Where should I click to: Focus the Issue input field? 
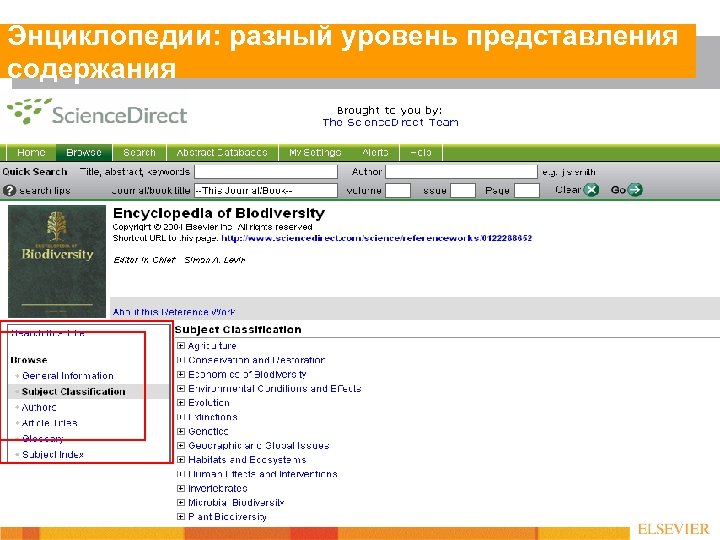pos(462,190)
